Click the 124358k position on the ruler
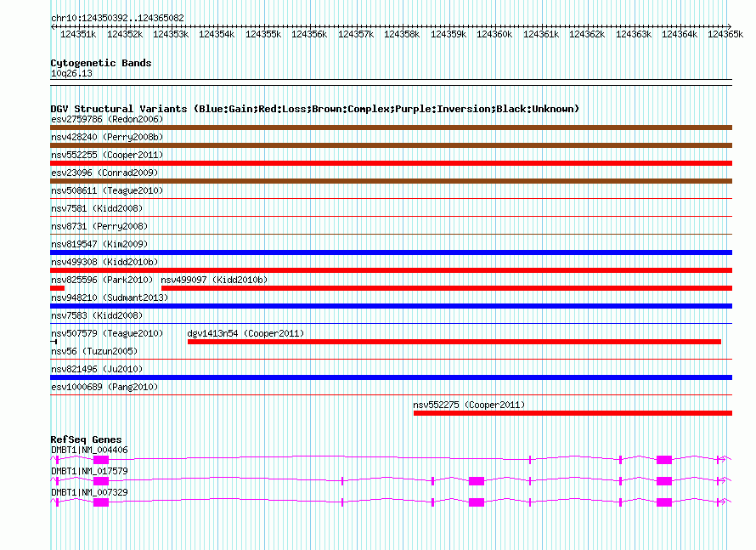This screenshot has height=550, width=756. point(402,34)
